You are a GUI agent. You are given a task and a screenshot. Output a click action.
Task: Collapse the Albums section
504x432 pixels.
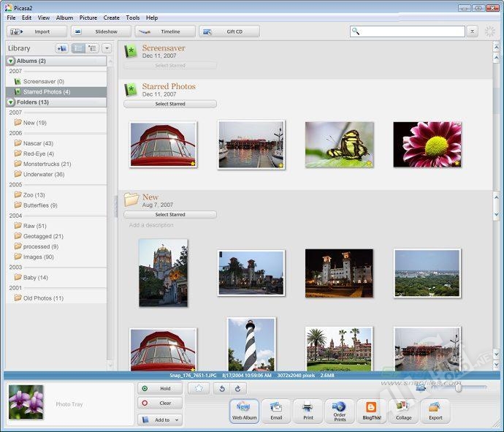tap(11, 61)
